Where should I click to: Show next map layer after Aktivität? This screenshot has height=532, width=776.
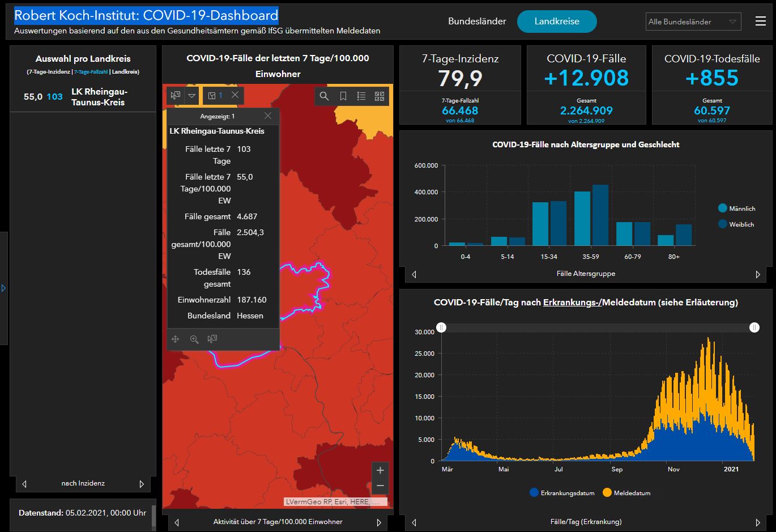[x=379, y=522]
